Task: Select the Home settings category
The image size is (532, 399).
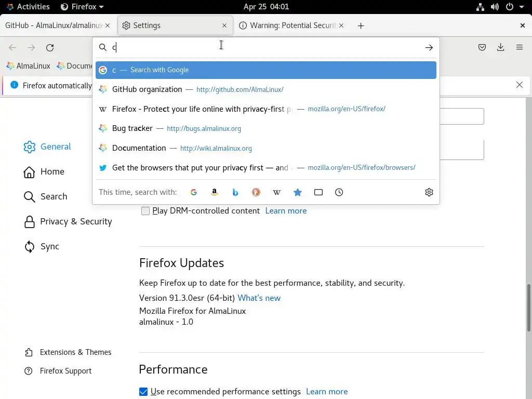Action: pyautogui.click(x=44, y=172)
